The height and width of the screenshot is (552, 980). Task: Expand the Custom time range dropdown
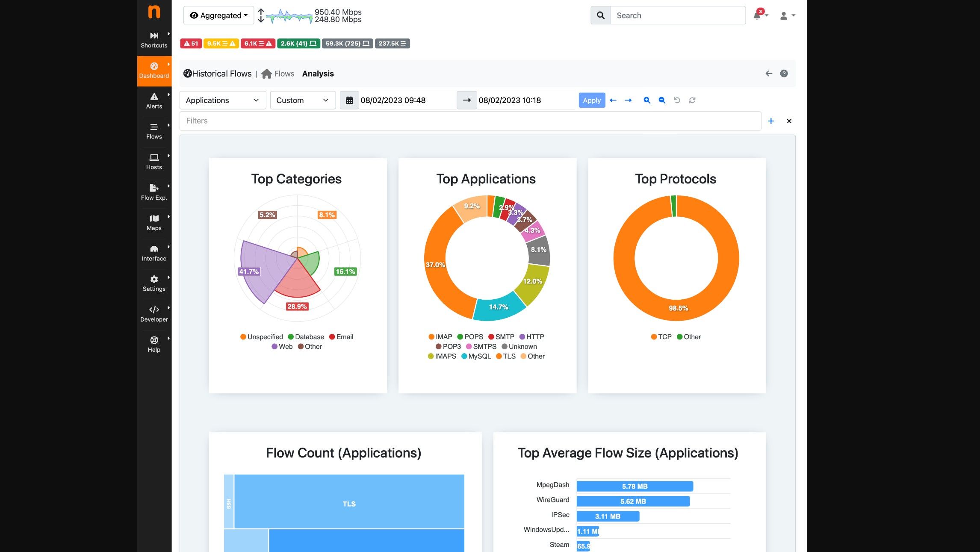click(301, 100)
